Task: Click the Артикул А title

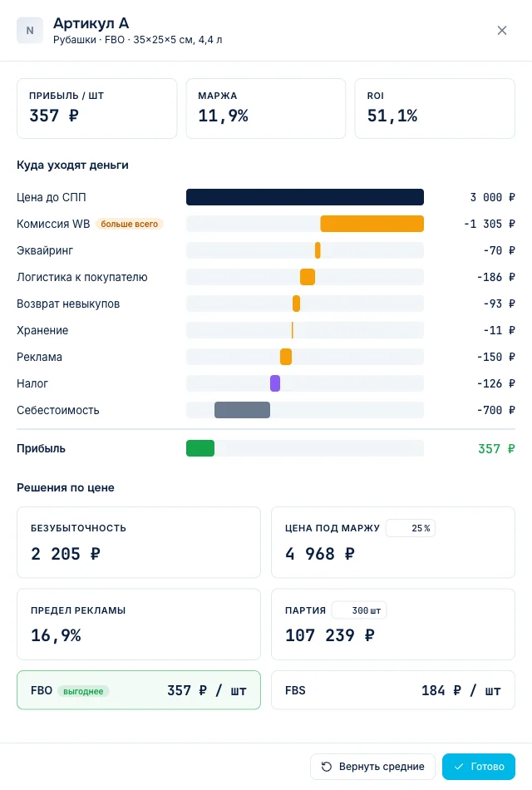Action: tap(91, 23)
